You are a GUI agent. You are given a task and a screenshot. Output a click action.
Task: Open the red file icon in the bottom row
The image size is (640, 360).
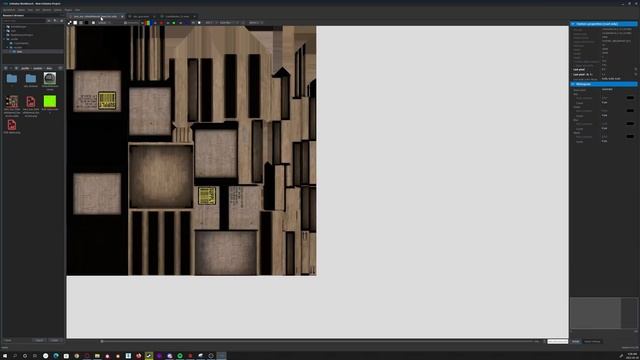pyautogui.click(x=12, y=124)
